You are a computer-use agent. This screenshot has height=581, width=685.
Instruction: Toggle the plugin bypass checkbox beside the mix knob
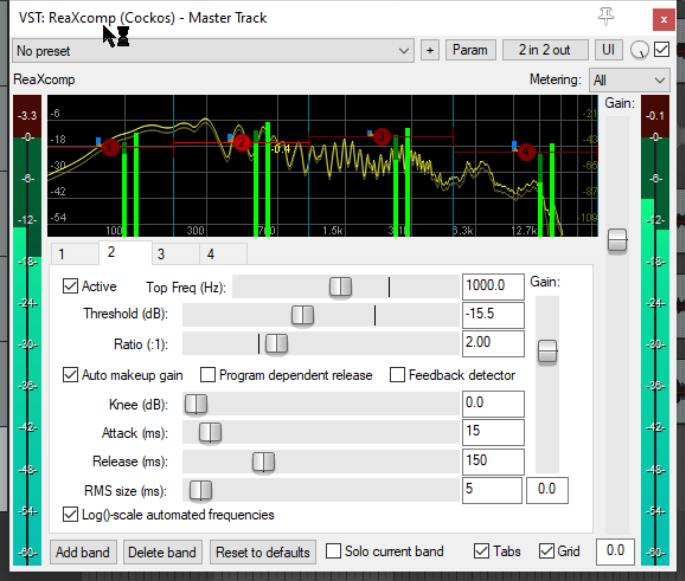(x=661, y=49)
